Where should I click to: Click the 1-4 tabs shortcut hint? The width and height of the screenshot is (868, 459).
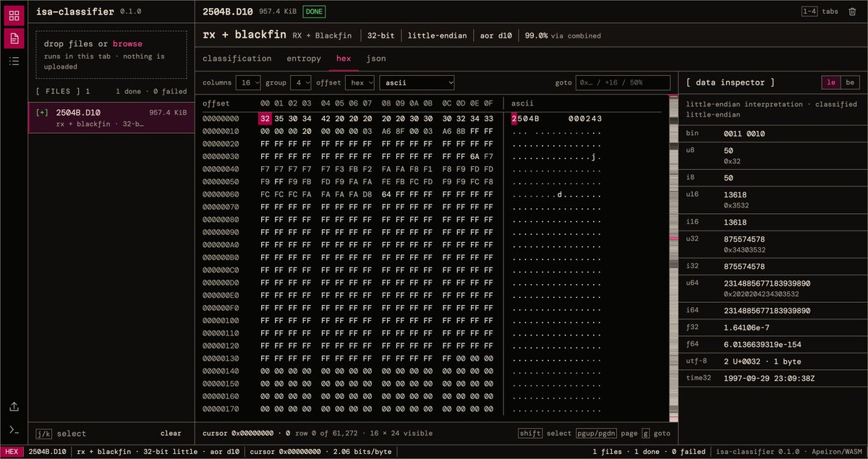(x=820, y=12)
